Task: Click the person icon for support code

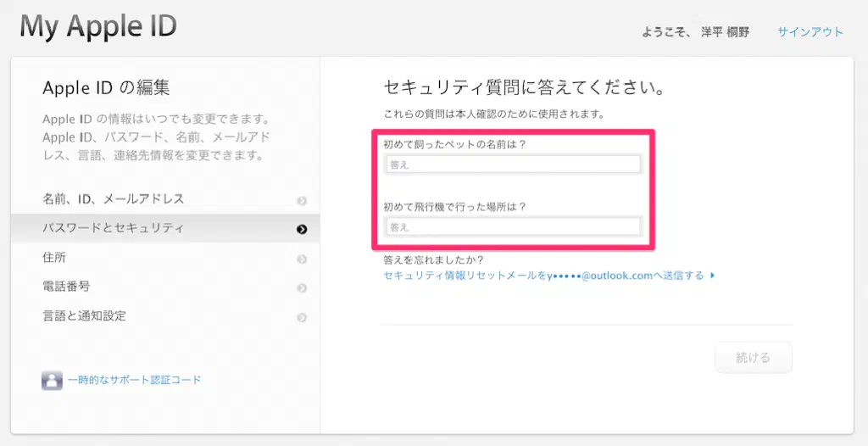Action: pos(52,380)
